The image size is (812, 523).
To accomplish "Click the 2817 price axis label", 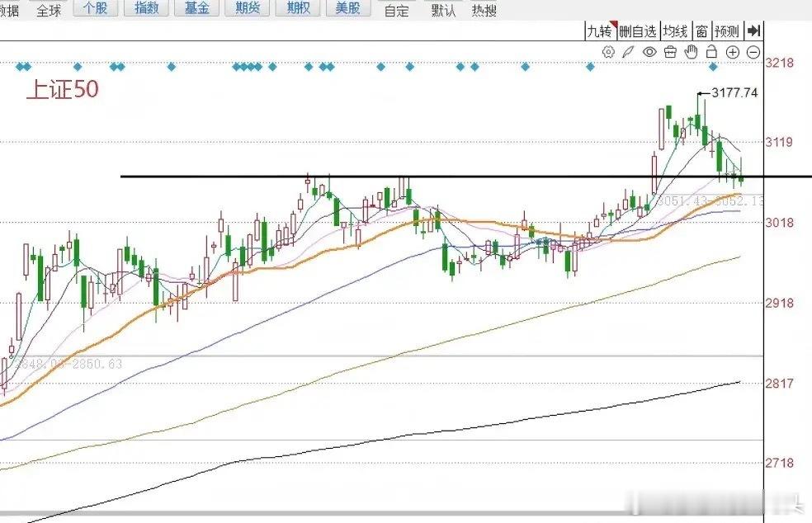I will tap(779, 384).
